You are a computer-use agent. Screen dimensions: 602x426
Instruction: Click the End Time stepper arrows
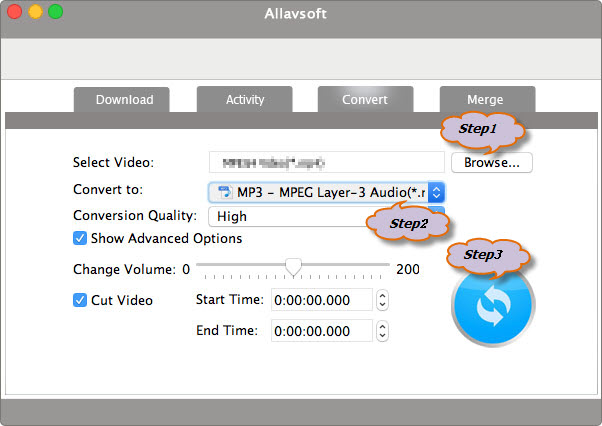coord(382,331)
